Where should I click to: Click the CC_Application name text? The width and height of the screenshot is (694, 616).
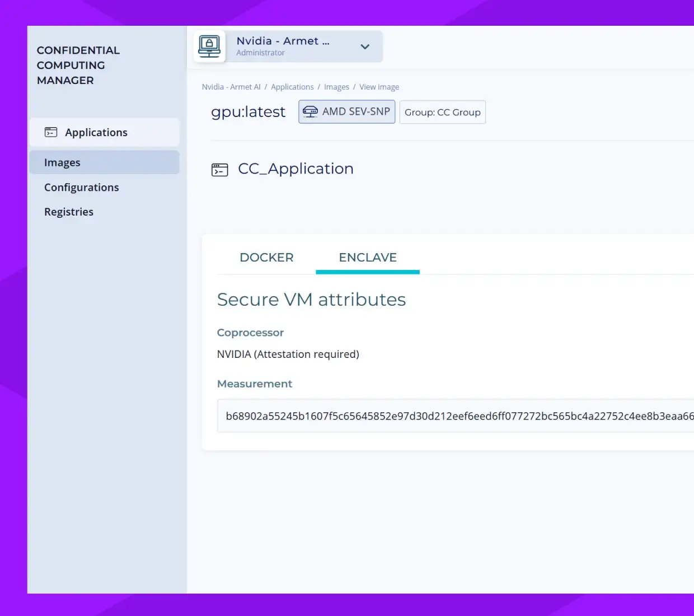[296, 169]
